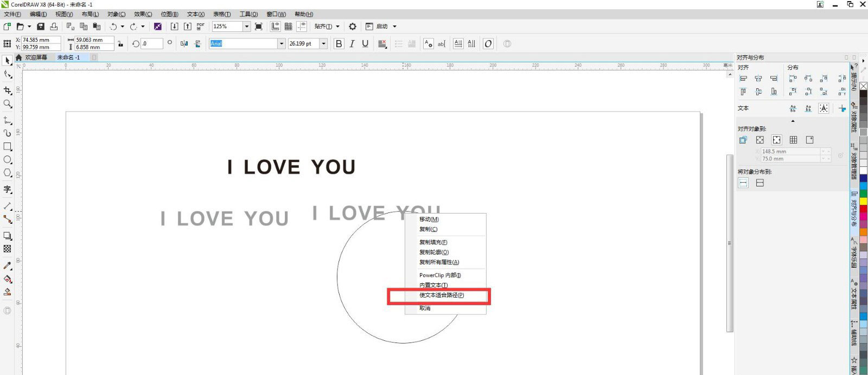Switch to the 欢迎屏幕 tab

36,57
